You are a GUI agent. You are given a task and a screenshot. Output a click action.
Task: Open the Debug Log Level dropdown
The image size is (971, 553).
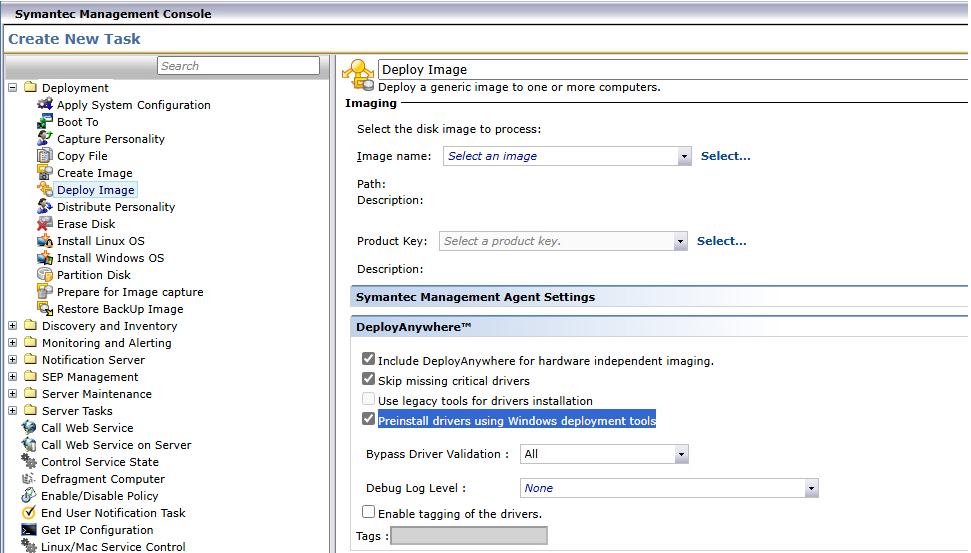(x=811, y=488)
